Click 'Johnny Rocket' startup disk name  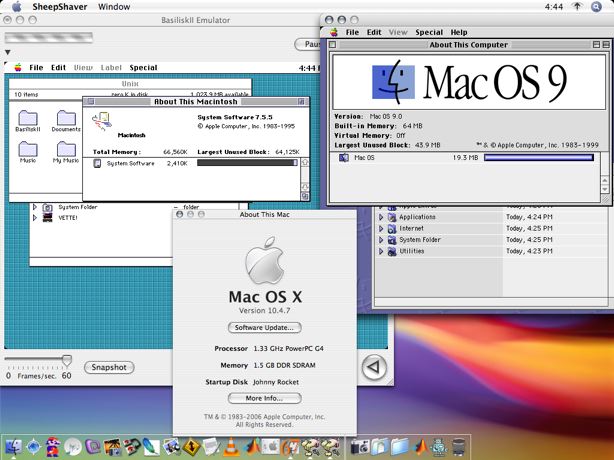(276, 382)
